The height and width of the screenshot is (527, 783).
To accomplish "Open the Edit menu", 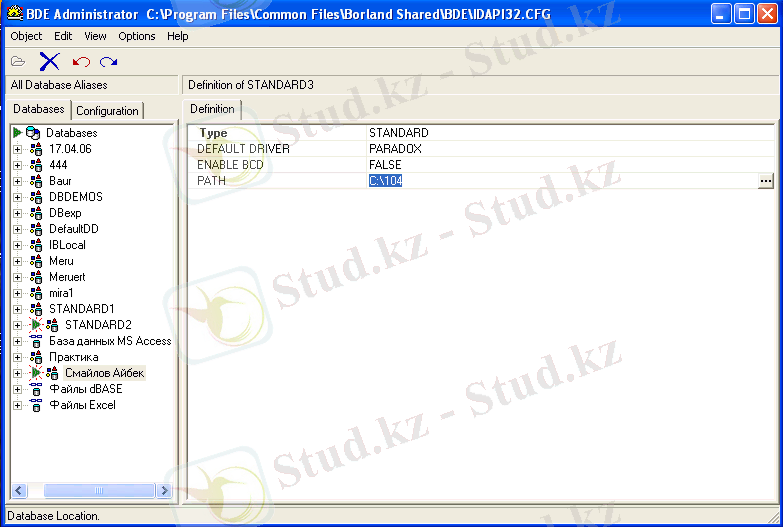I will click(x=63, y=36).
